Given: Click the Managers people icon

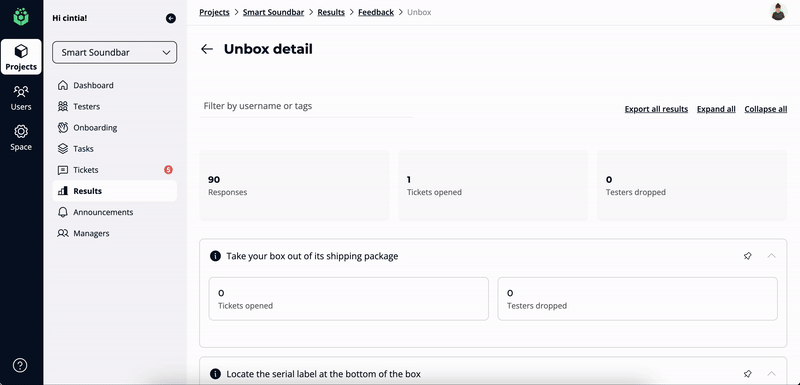Looking at the screenshot, I should click(63, 234).
